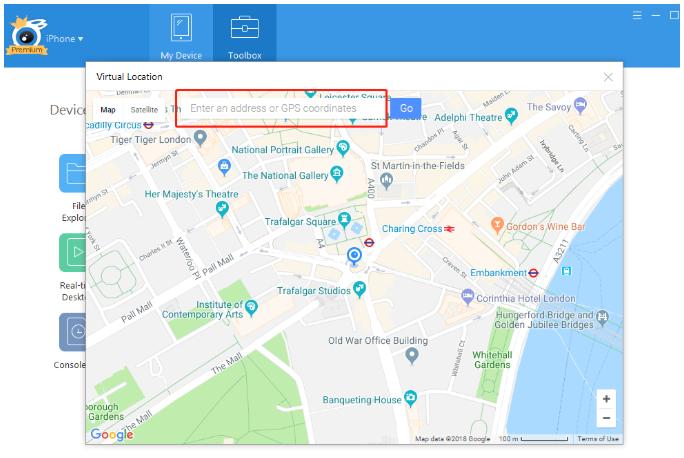Select The National Gallery marker

[x=337, y=174]
